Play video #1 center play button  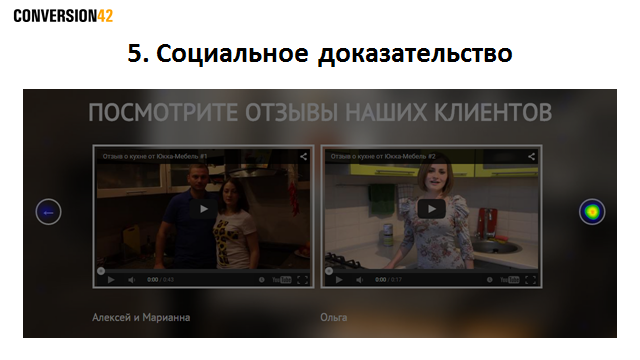click(x=203, y=209)
